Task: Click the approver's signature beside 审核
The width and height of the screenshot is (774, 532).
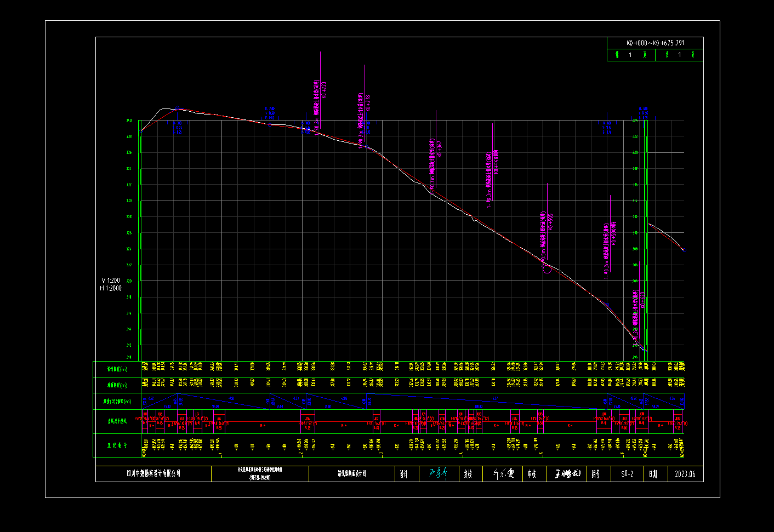Action: coord(567,474)
